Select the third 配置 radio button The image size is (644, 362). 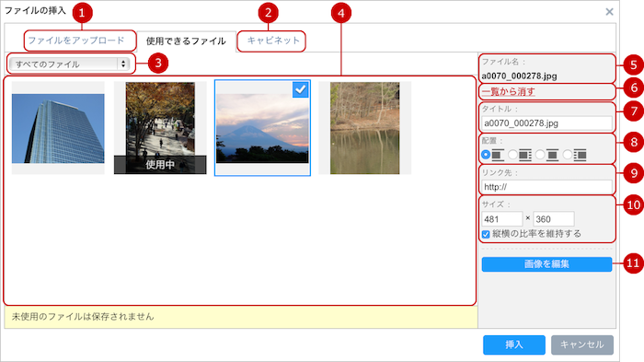(x=540, y=155)
